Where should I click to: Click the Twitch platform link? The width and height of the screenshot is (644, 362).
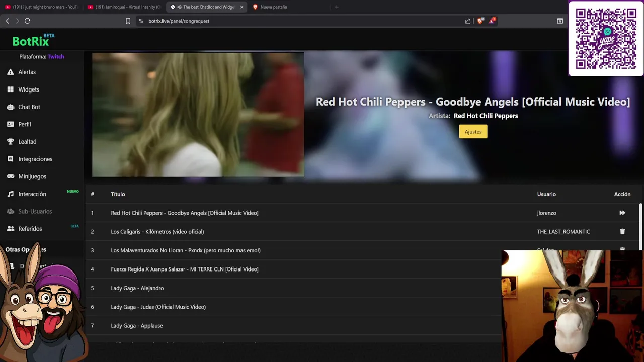pos(56,57)
